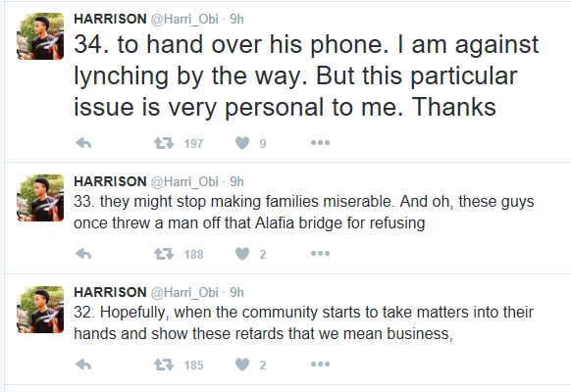The height and width of the screenshot is (392, 571).
Task: Reply to tweet 34 about handing over phone
Action: [x=83, y=143]
